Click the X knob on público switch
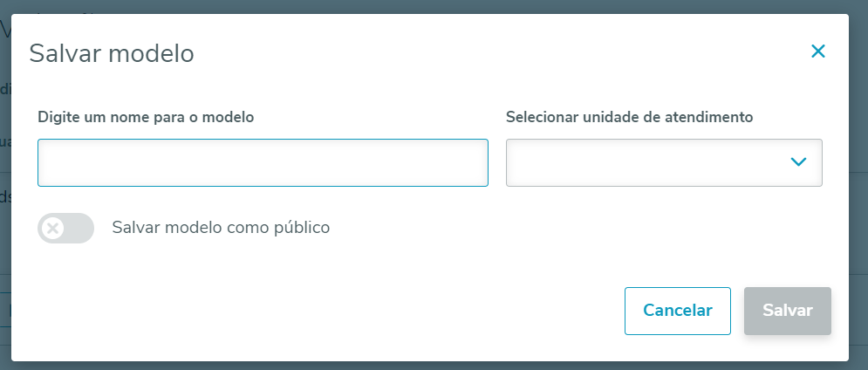This screenshot has width=868, height=370. 53,229
